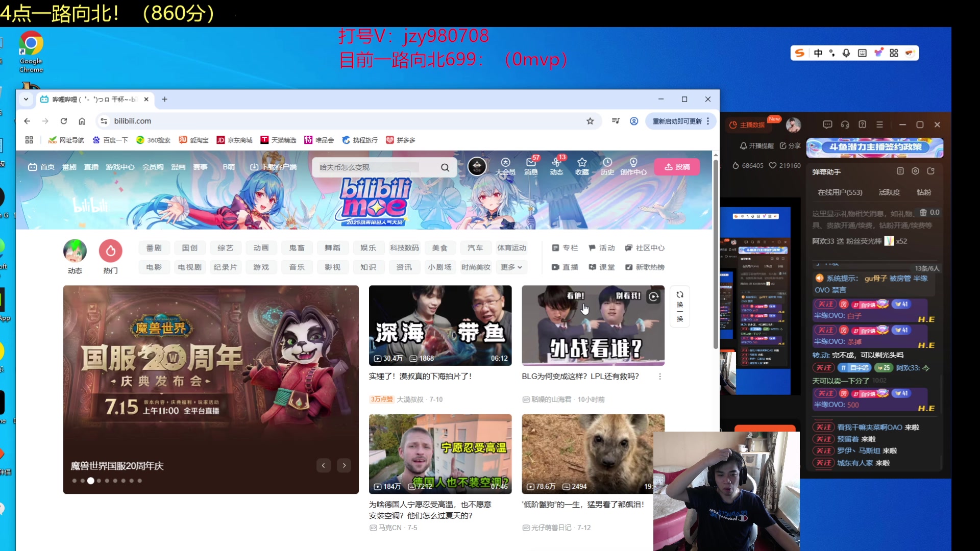Open 下载客户端 in bilibili header

pos(273,167)
